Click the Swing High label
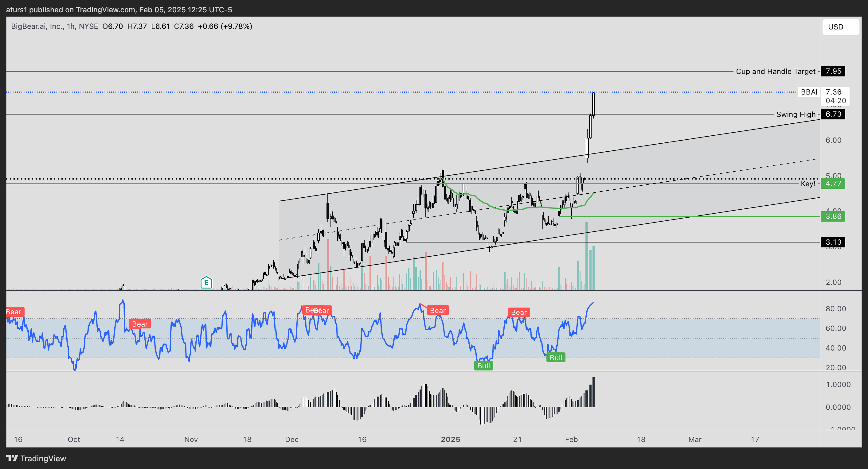 [x=796, y=114]
